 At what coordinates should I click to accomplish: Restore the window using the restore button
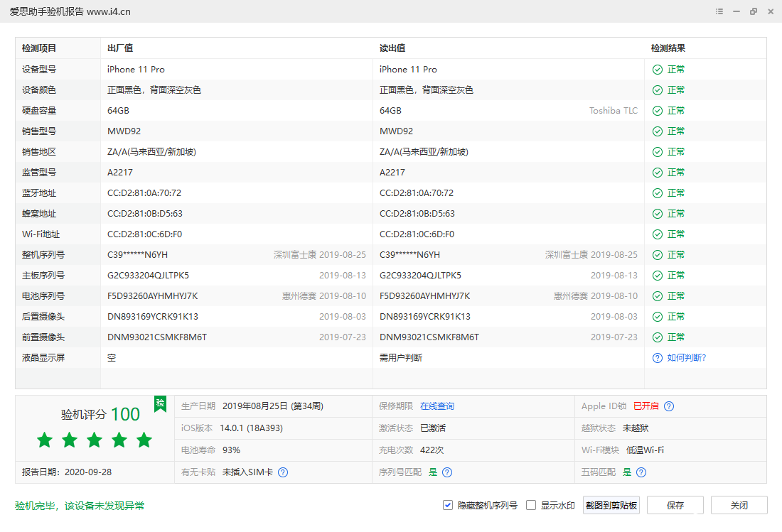click(x=754, y=11)
